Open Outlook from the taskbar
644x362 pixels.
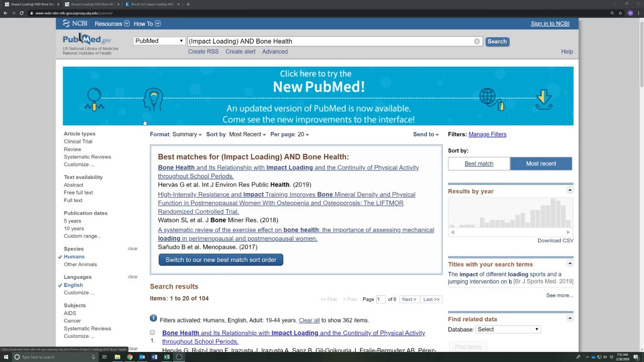pyautogui.click(x=142, y=357)
